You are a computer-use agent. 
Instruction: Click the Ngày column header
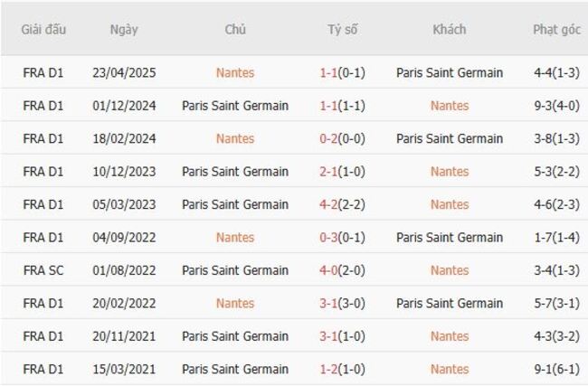124,29
